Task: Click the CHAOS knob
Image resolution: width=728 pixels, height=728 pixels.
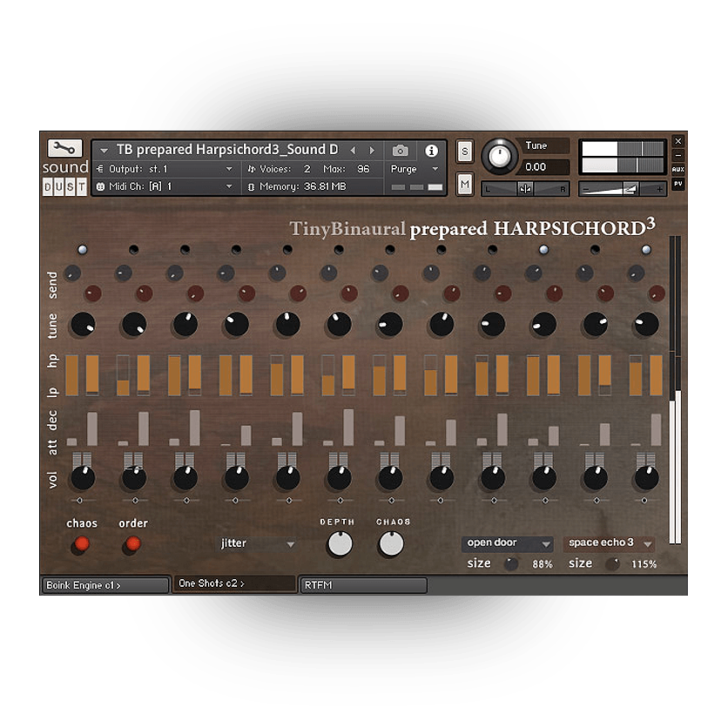Action: [391, 543]
